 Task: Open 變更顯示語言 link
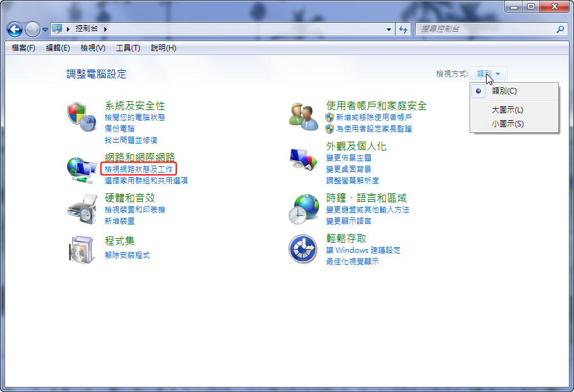pos(349,221)
